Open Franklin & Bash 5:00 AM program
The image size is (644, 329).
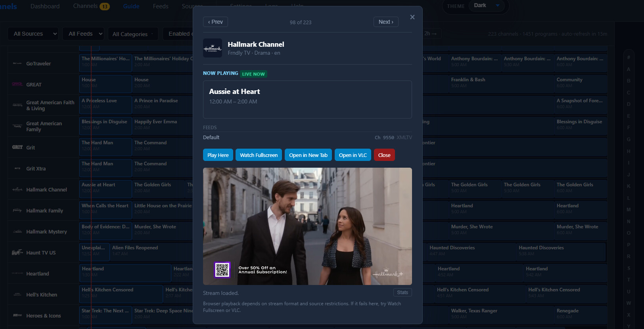[x=501, y=84]
